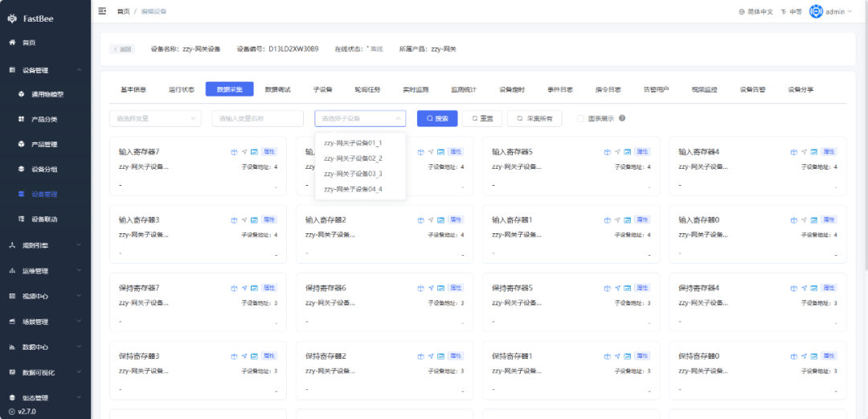Screen dimensions: 868x419
Task: Click the help icon beside 图表展示
Action: click(x=622, y=118)
